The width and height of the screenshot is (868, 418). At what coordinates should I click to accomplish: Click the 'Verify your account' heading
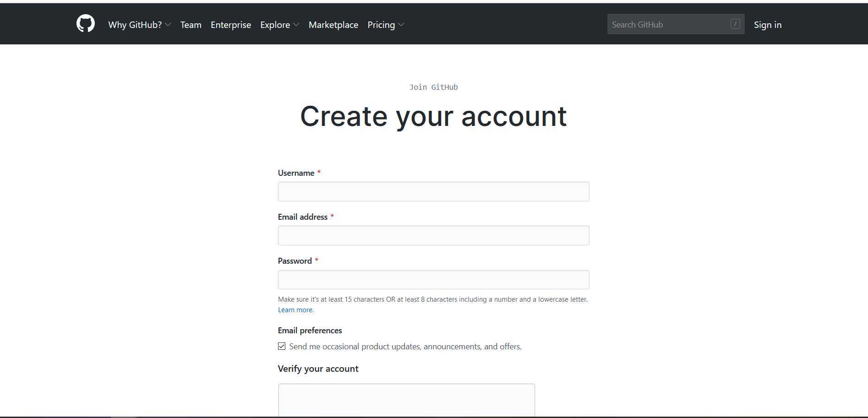tap(318, 369)
